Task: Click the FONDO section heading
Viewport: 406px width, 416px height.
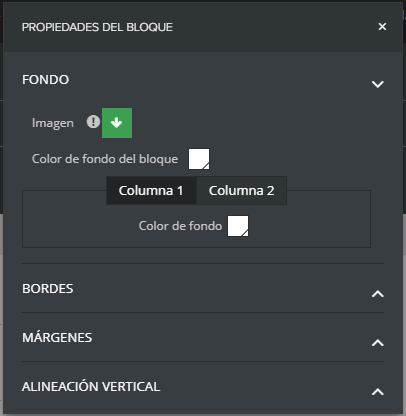Action: (x=46, y=80)
